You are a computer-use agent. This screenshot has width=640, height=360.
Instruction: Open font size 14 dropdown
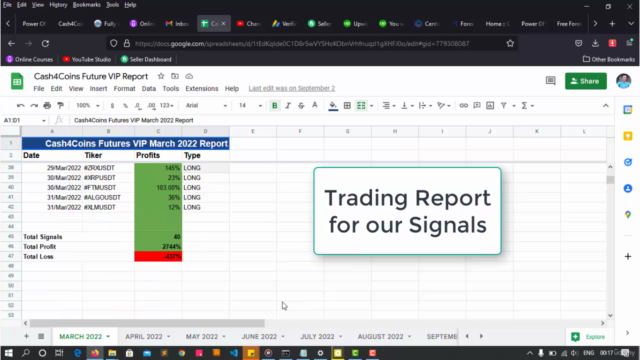tap(250, 106)
